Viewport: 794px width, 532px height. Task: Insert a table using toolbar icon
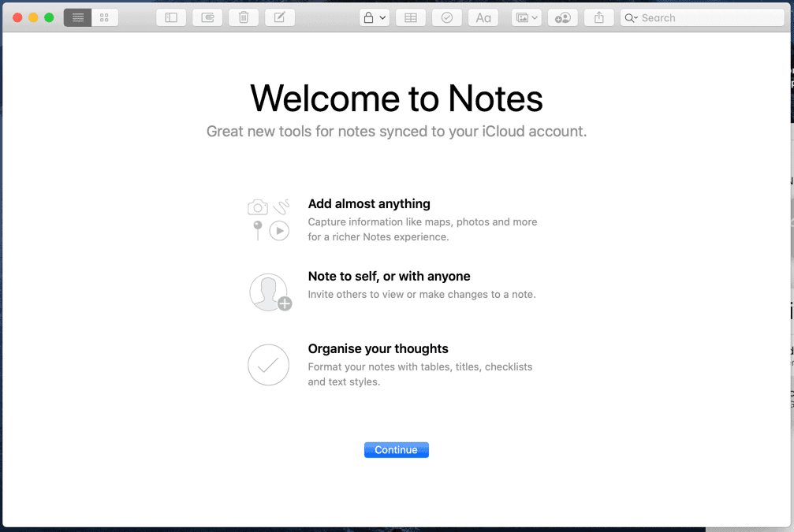click(411, 17)
